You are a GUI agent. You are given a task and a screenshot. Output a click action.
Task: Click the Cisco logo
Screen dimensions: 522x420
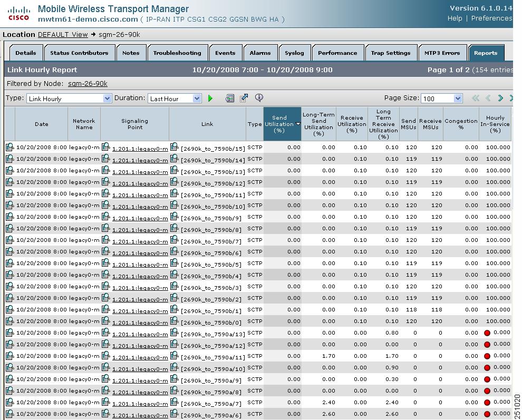pyautogui.click(x=18, y=13)
